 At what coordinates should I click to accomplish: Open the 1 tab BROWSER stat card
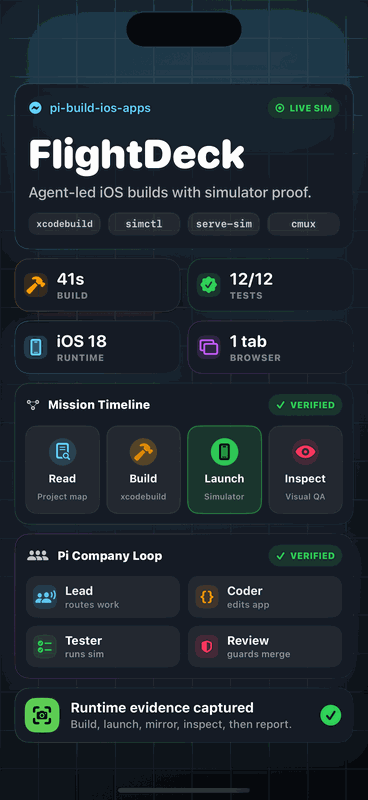[271, 347]
